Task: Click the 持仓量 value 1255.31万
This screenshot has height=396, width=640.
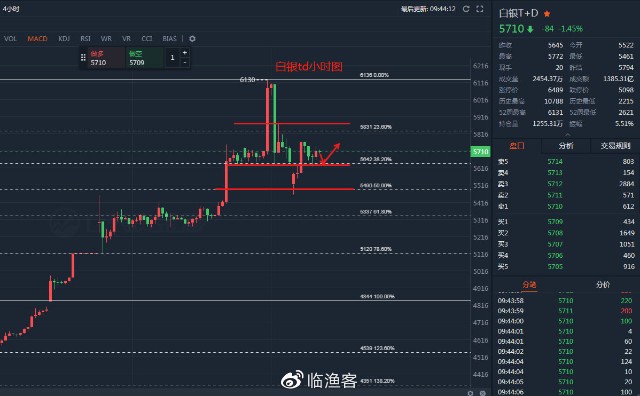Action: coord(547,123)
